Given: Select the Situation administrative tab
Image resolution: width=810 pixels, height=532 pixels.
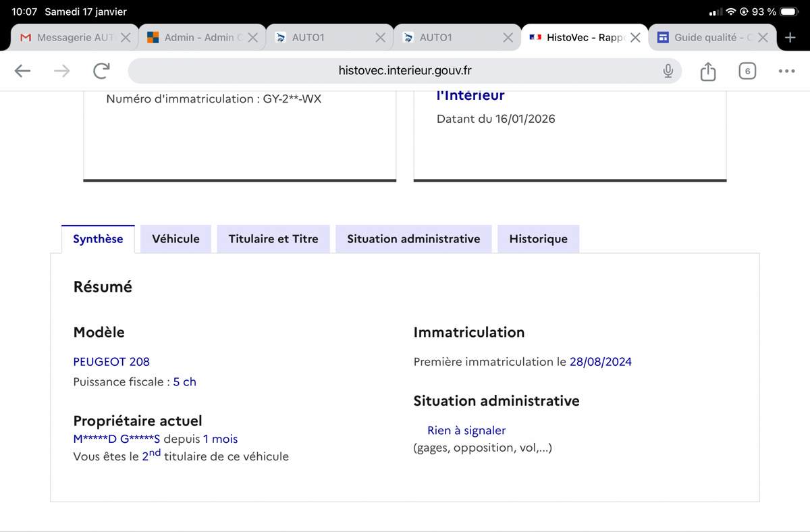Looking at the screenshot, I should pos(413,239).
